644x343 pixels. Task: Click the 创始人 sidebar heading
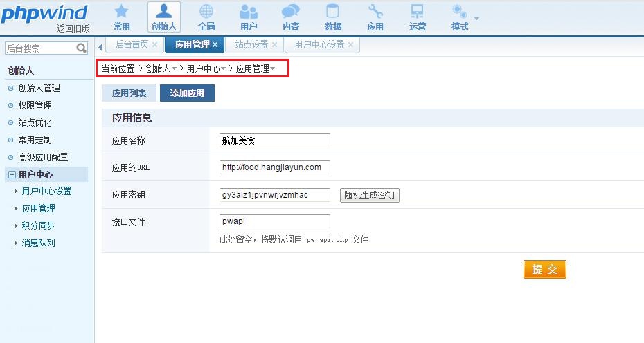21,71
